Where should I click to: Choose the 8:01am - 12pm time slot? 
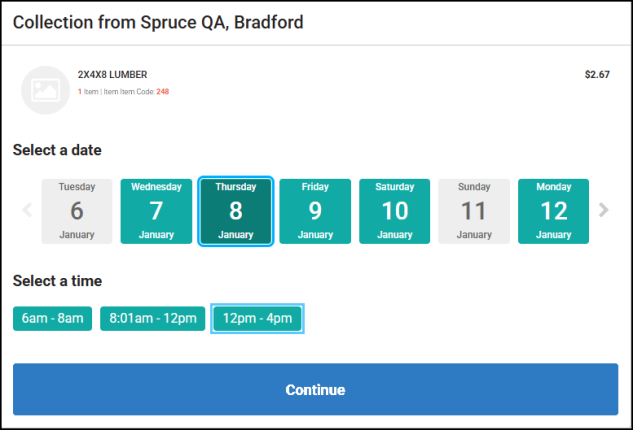click(152, 319)
